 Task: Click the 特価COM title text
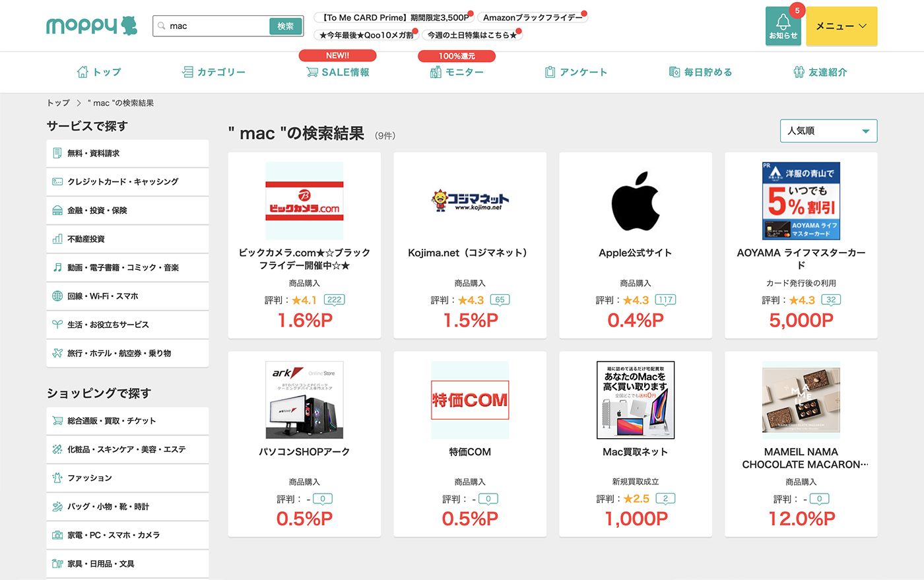pos(470,452)
